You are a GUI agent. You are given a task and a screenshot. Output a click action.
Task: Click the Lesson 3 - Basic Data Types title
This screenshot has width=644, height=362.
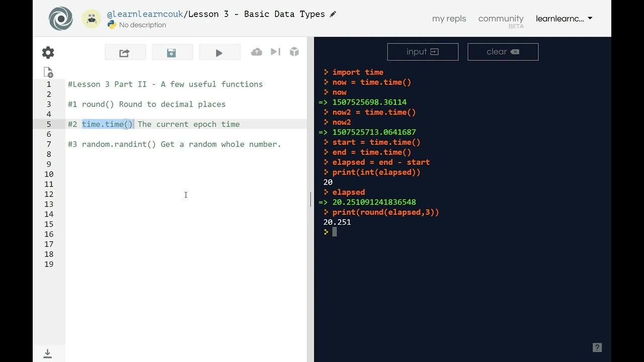coord(257,14)
